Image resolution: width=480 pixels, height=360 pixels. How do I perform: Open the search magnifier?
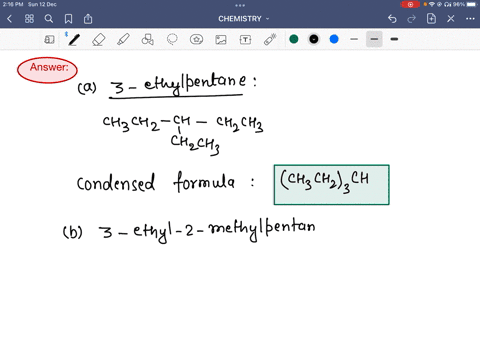[49, 19]
